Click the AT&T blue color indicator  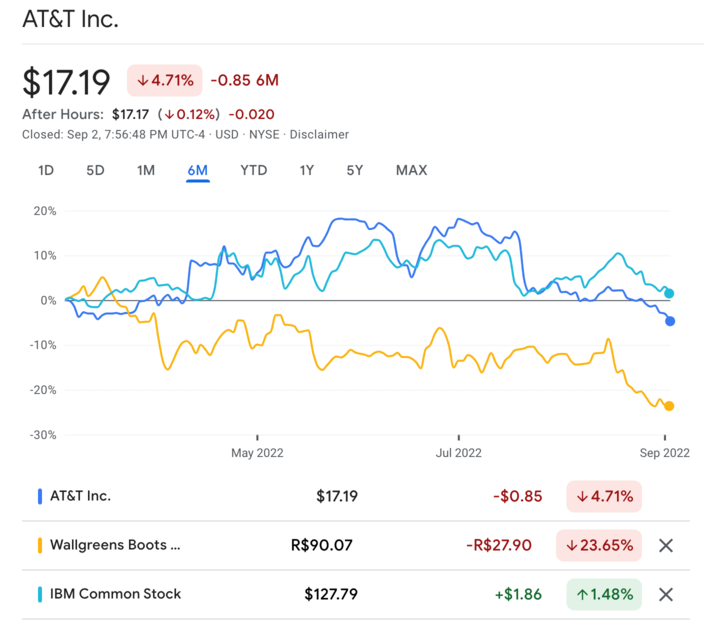pyautogui.click(x=40, y=496)
